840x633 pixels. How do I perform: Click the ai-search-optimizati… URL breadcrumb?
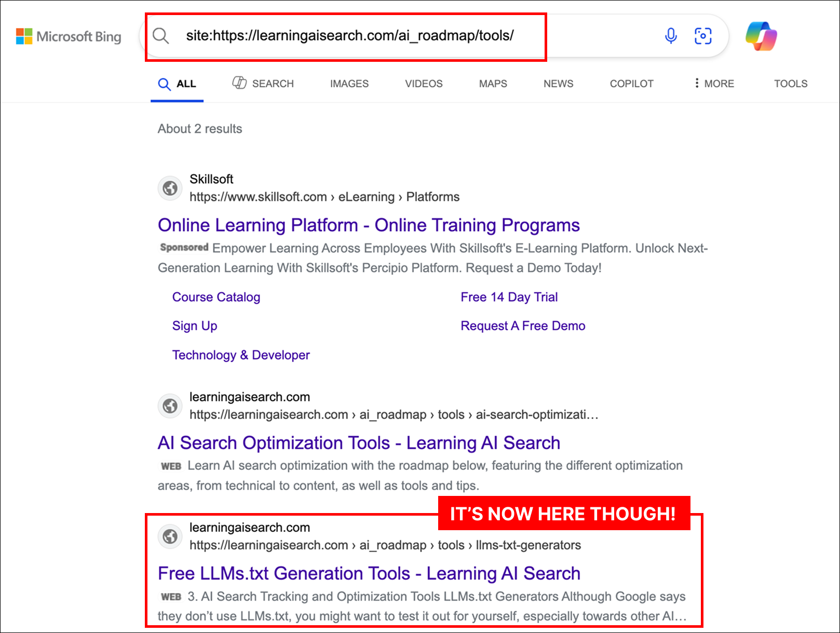pyautogui.click(x=394, y=414)
